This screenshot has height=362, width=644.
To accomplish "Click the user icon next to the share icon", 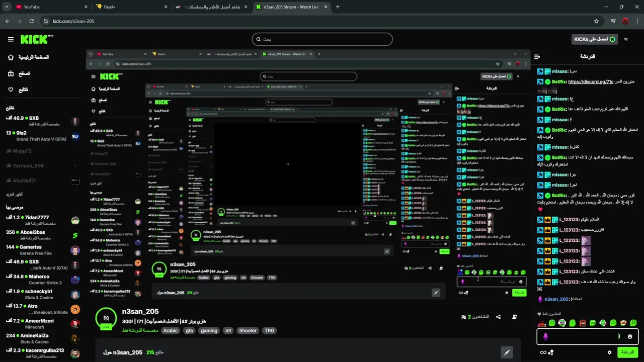I will [514, 317].
